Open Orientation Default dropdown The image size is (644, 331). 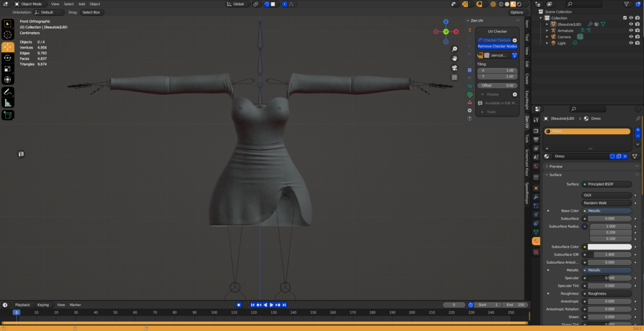[49, 12]
